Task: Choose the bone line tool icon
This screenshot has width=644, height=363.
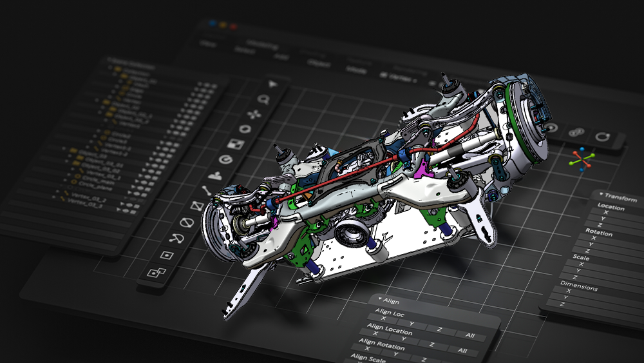Action: pyautogui.click(x=206, y=190)
